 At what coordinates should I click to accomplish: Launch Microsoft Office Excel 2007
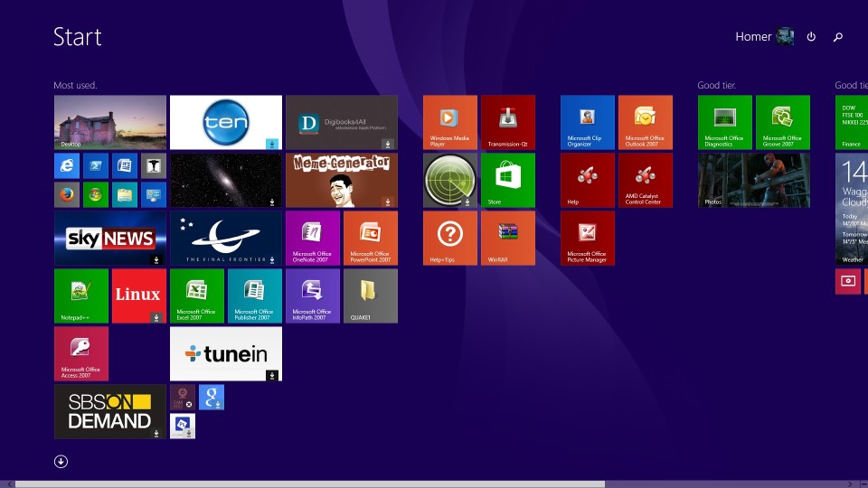click(197, 296)
